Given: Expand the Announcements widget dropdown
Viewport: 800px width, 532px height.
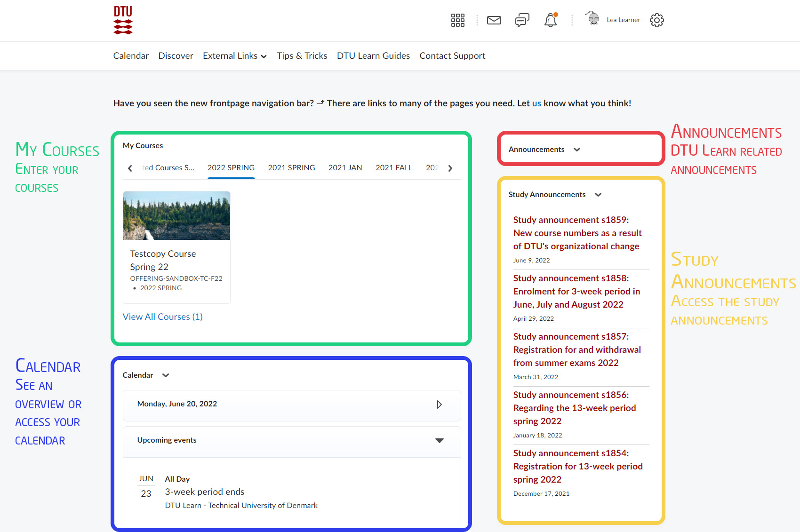Looking at the screenshot, I should coord(577,150).
